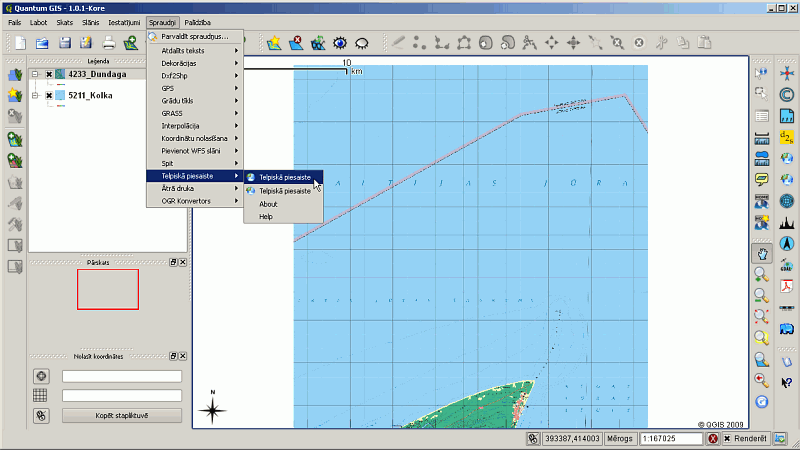
Task: Collapse the 5211_Kolka layer tree node
Action: [35, 95]
